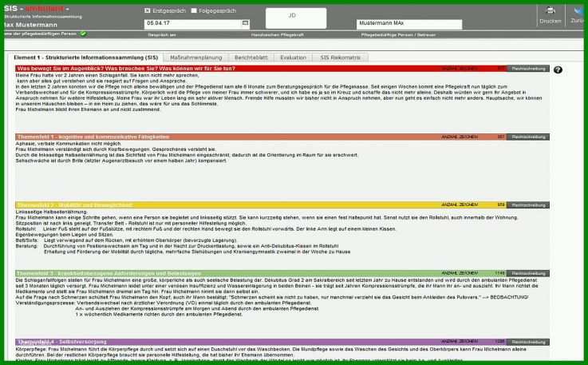
Task: Check the Erstgespräch checkbox
Action: click(x=148, y=10)
